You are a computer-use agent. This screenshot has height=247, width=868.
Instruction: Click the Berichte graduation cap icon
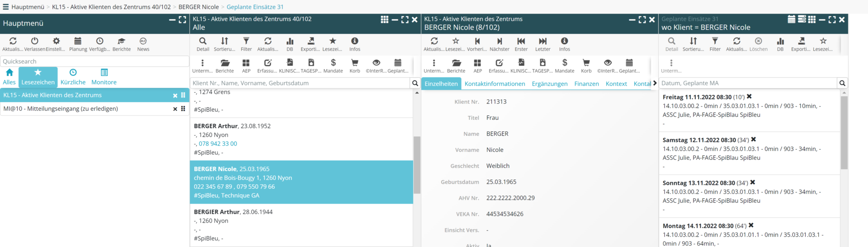[x=121, y=44]
